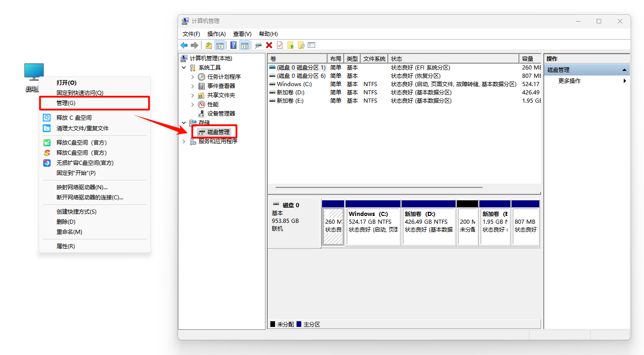Image resolution: width=644 pixels, height=355 pixels.
Task: Click the horizontal scrollbar under volume list
Action: (x=378, y=187)
